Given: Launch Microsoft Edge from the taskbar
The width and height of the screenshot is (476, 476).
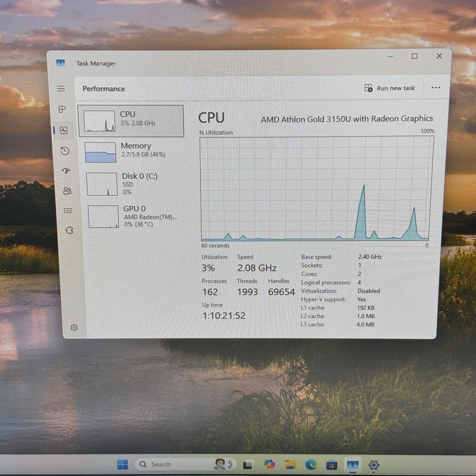Looking at the screenshot, I should (311, 465).
